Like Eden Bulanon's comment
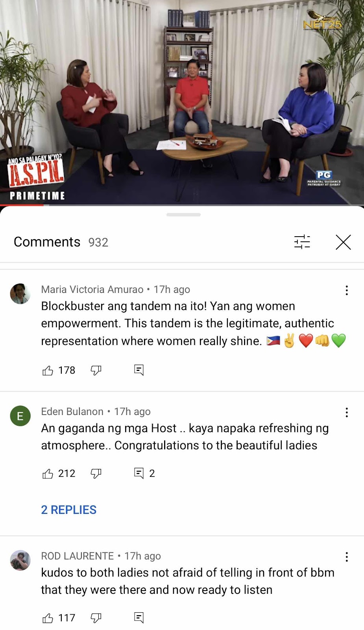The image size is (364, 630). tap(48, 474)
